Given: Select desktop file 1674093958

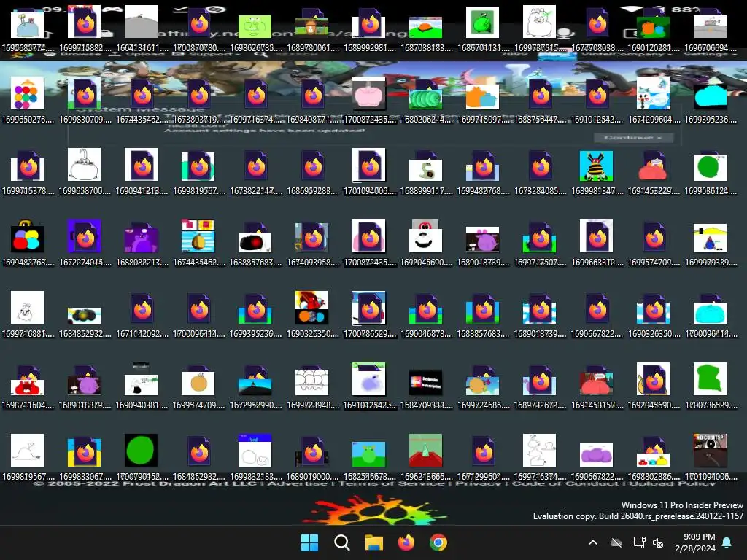Looking at the screenshot, I should click(x=312, y=244).
